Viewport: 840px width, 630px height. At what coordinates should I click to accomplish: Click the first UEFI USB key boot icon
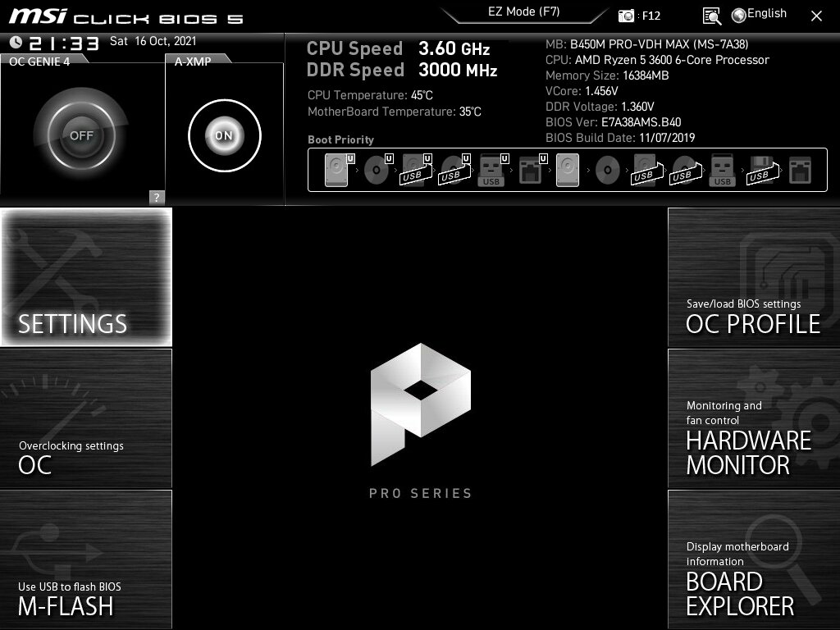coord(491,171)
